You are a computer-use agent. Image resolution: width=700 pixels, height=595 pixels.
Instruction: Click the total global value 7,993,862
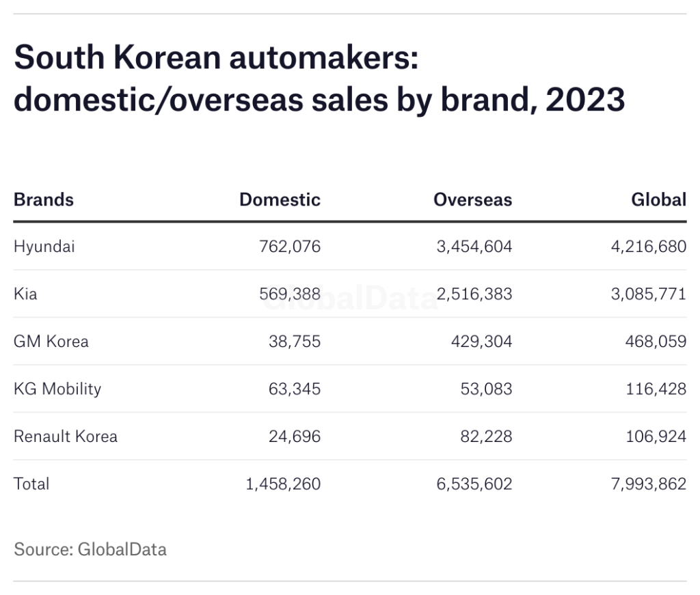click(x=646, y=484)
